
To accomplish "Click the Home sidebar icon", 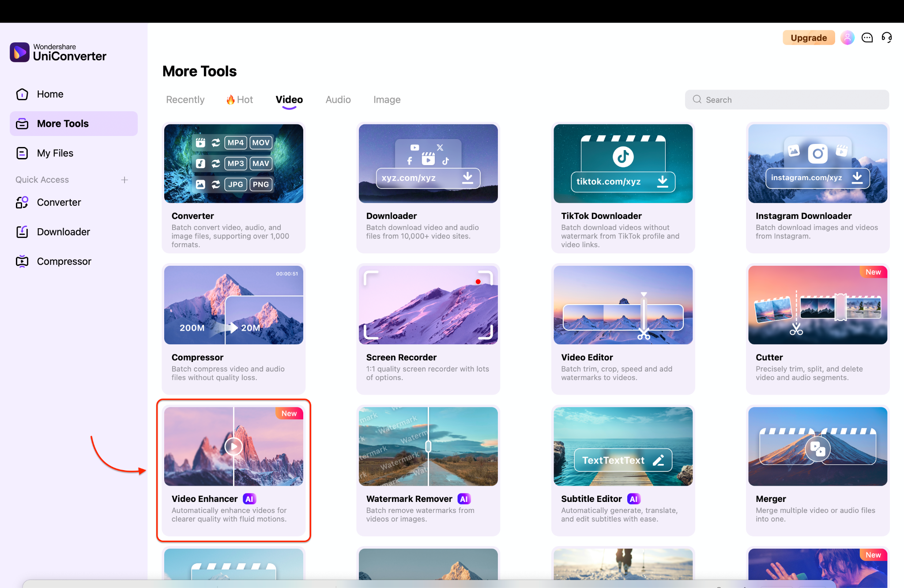I will [x=22, y=94].
